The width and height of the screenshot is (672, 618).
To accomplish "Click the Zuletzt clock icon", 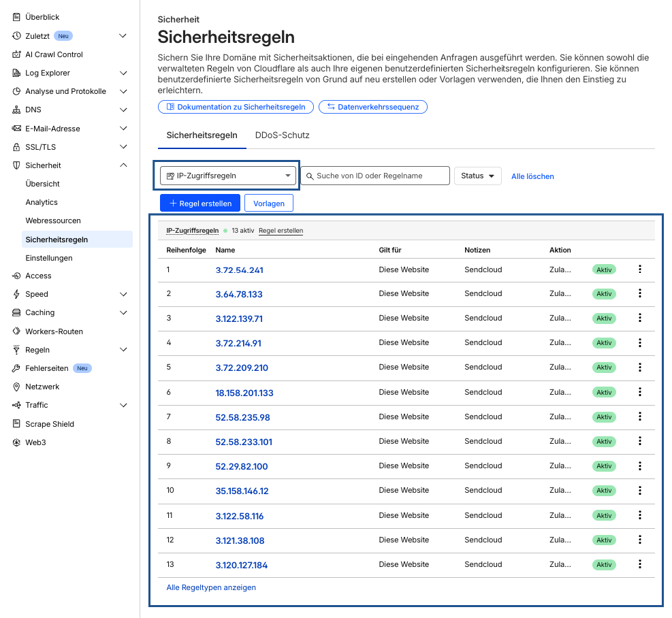I will pos(16,36).
